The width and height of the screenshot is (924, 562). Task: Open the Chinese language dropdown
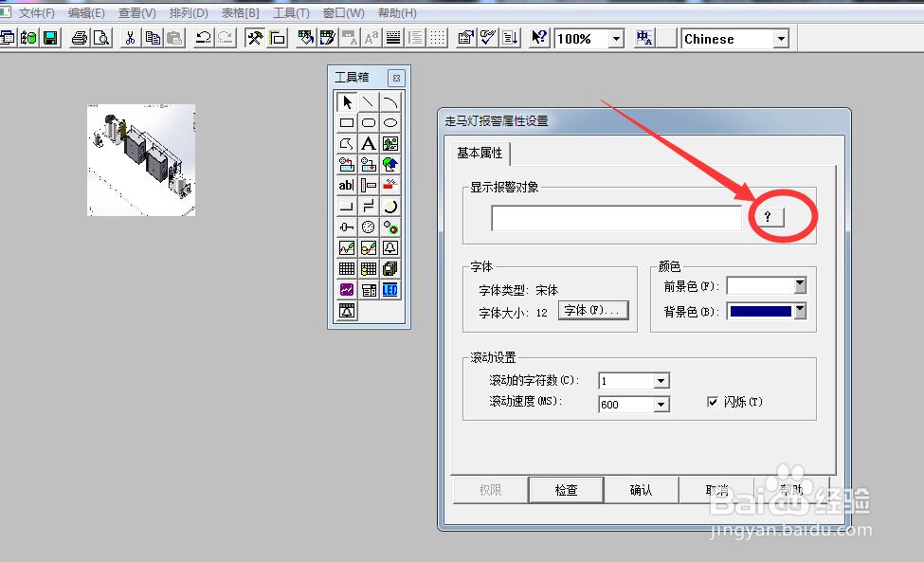[x=782, y=40]
